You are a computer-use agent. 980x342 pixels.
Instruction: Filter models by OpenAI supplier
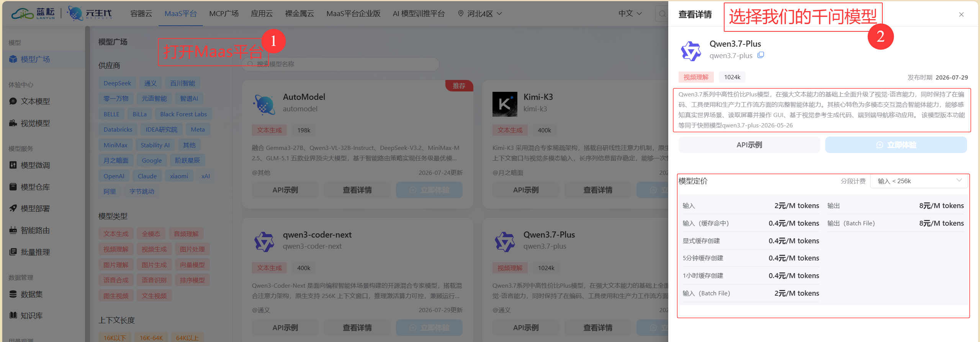[x=114, y=176]
